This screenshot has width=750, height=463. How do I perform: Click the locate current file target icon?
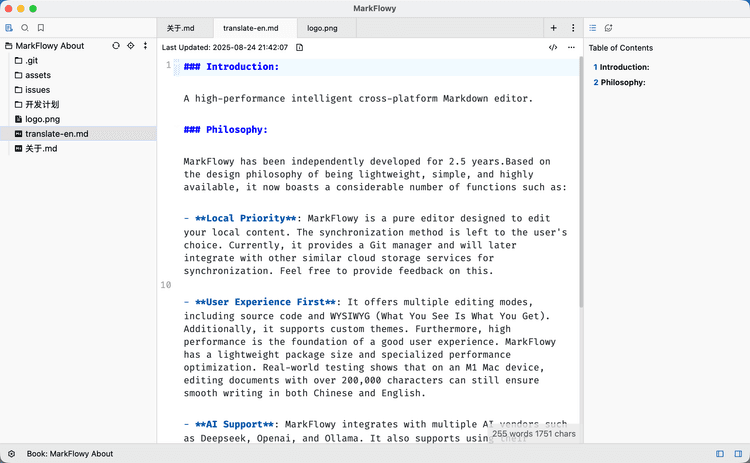click(131, 46)
